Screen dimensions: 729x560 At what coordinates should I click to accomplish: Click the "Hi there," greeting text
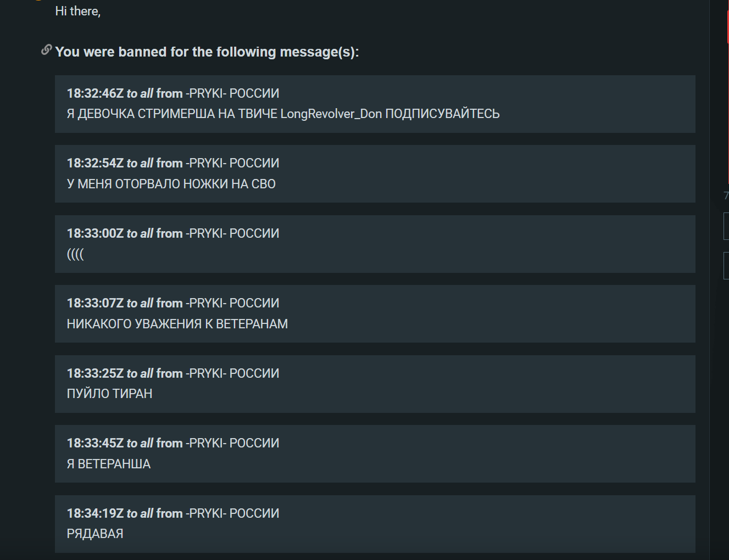pos(77,11)
